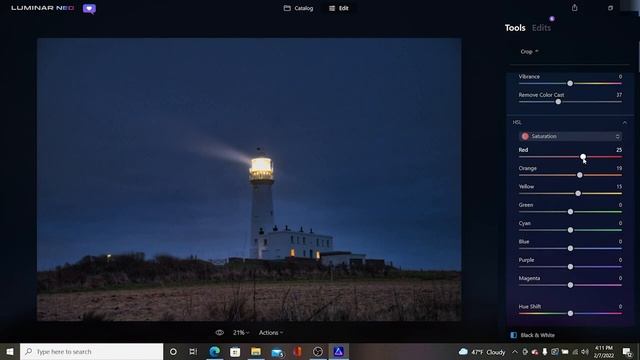Click the Remove Color Cast slider handle
The width and height of the screenshot is (640, 360).
[x=558, y=102]
